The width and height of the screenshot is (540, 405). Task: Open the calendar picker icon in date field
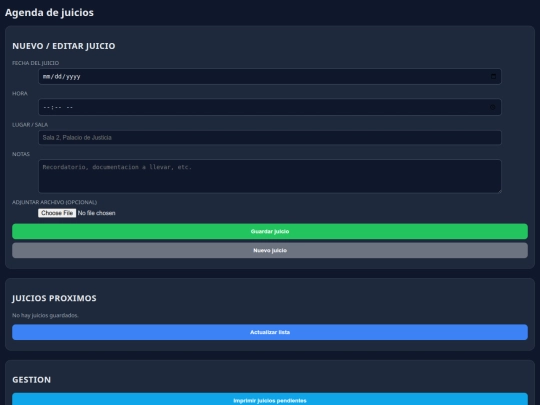(x=493, y=76)
